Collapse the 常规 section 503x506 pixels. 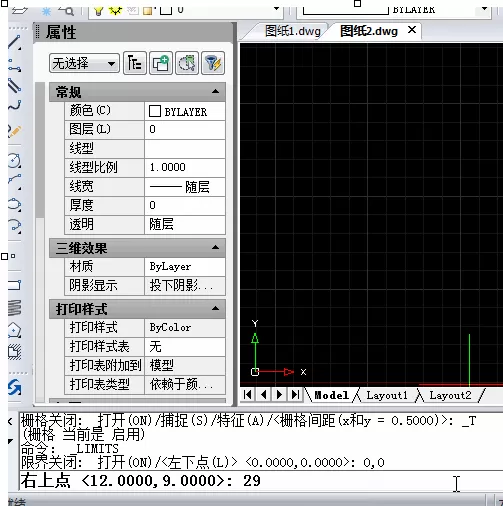point(215,91)
